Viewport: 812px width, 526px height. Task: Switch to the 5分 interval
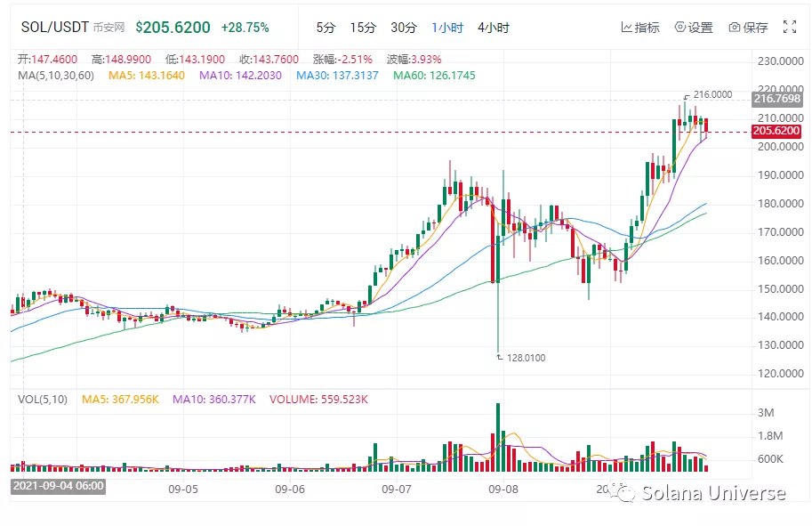326,28
